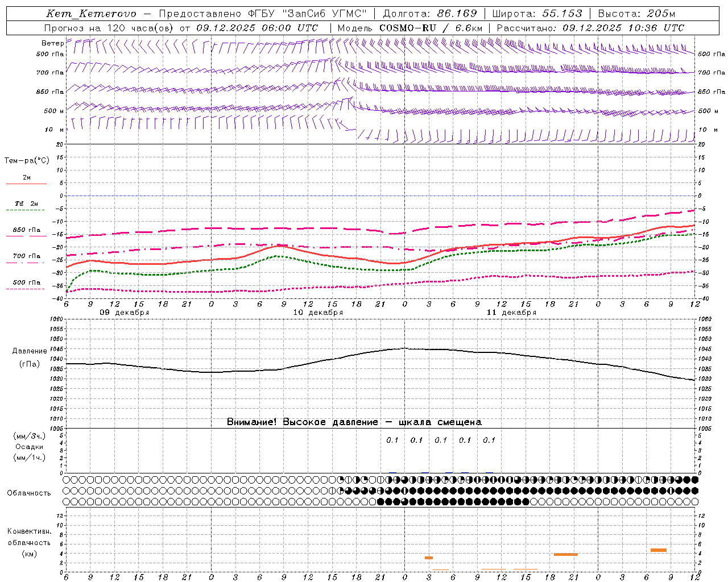728x582 pixels.
Task: Click the left 10 м wind level label
Action: coord(54,130)
